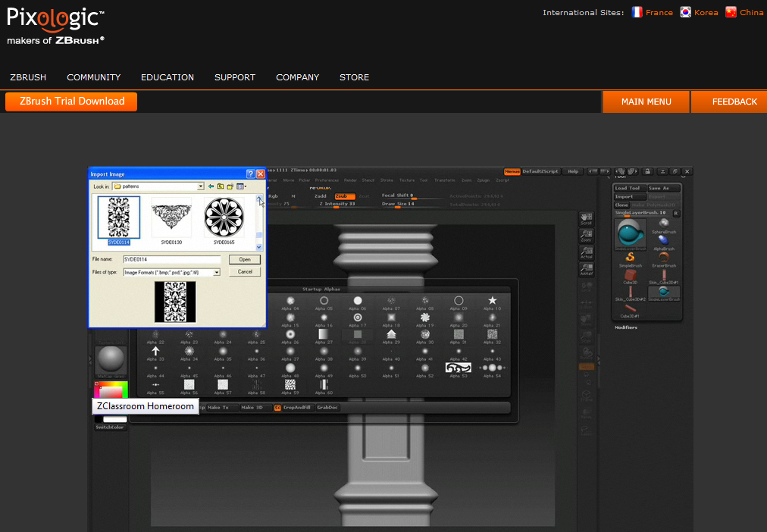The image size is (767, 532).
Task: Toggle the orange Menus button
Action: tap(512, 171)
